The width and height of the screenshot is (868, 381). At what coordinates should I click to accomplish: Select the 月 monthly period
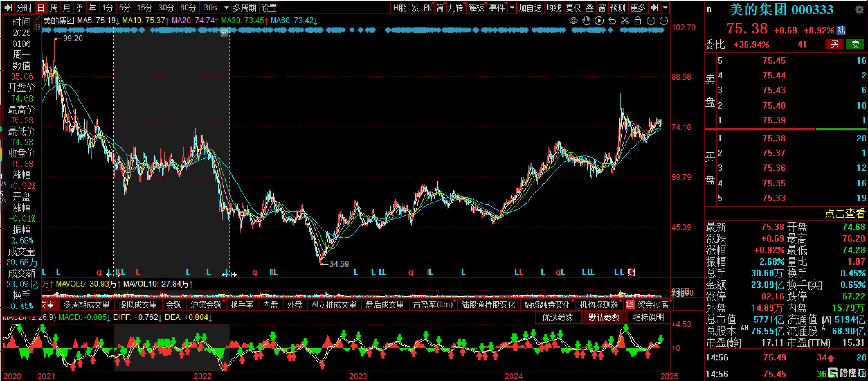click(x=67, y=7)
